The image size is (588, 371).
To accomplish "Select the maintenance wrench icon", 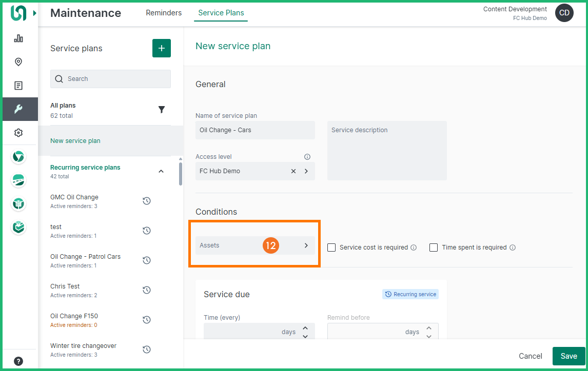I will click(x=18, y=109).
